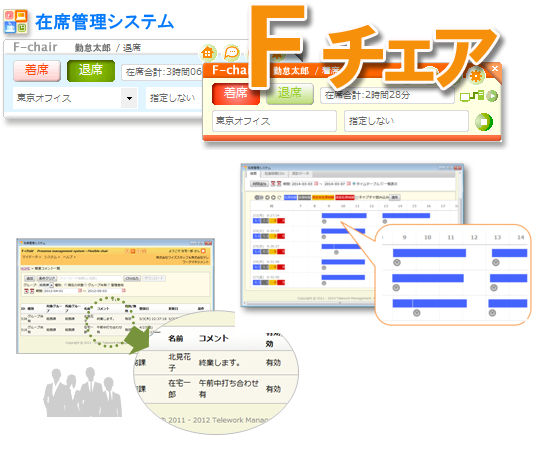
Task: Close the orange F-chair widget with the X
Action: click(x=495, y=68)
